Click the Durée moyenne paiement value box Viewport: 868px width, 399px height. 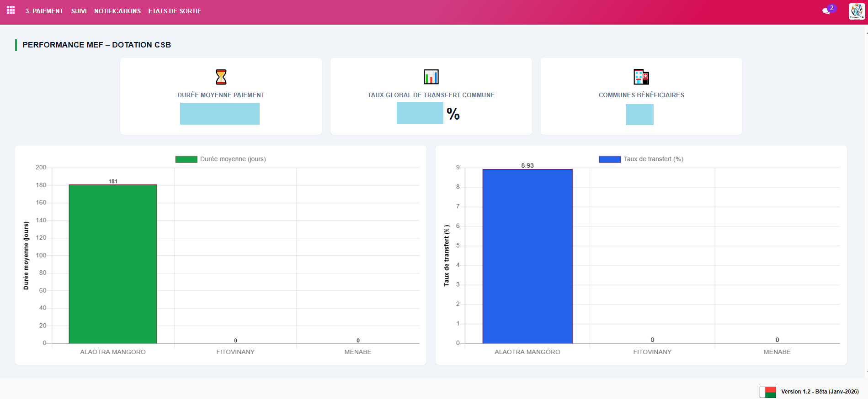coord(220,114)
